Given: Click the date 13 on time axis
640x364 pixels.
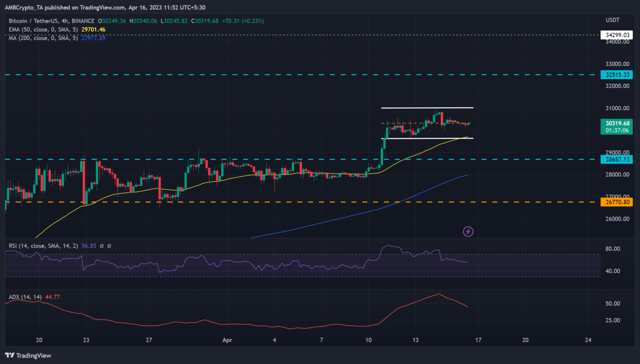Looking at the screenshot, I should tap(415, 340).
